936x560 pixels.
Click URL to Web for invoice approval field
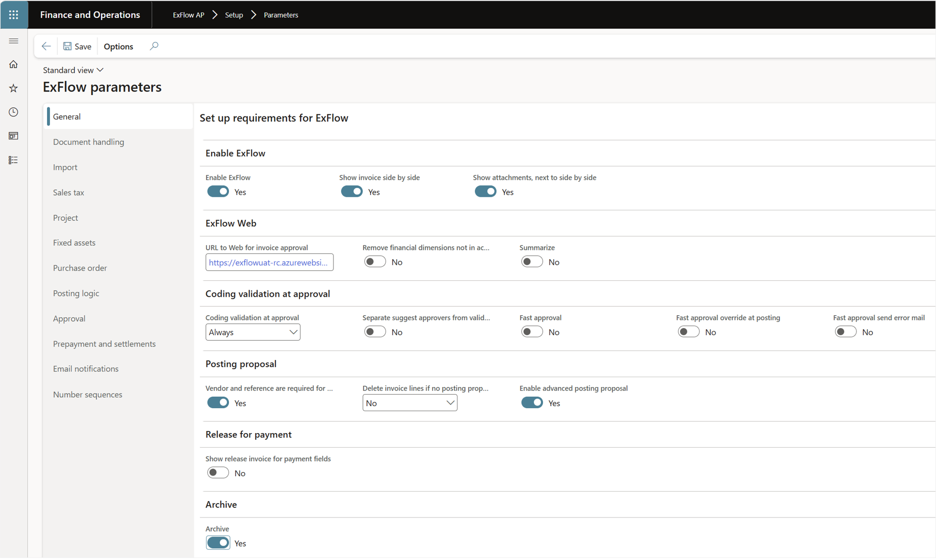click(x=269, y=262)
